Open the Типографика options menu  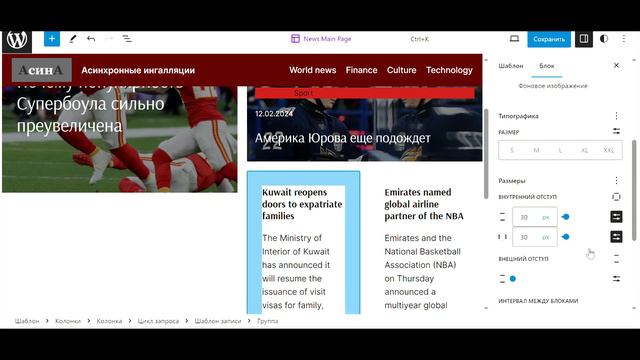click(616, 116)
